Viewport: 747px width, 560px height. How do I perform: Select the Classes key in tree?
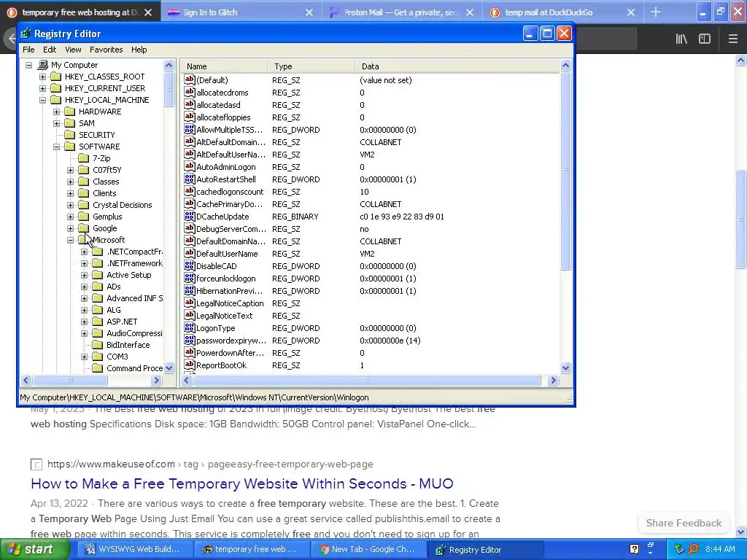[106, 182]
